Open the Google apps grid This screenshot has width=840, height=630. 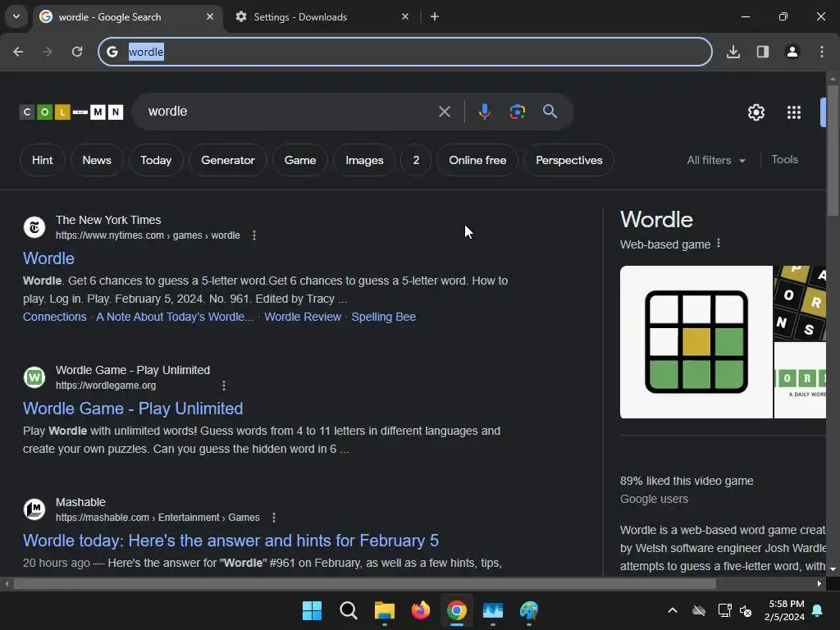[794, 112]
